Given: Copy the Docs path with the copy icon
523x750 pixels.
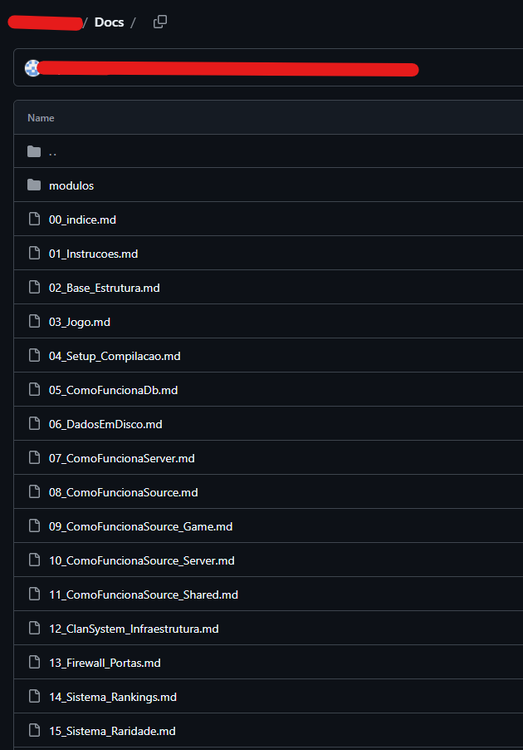Looking at the screenshot, I should [160, 22].
